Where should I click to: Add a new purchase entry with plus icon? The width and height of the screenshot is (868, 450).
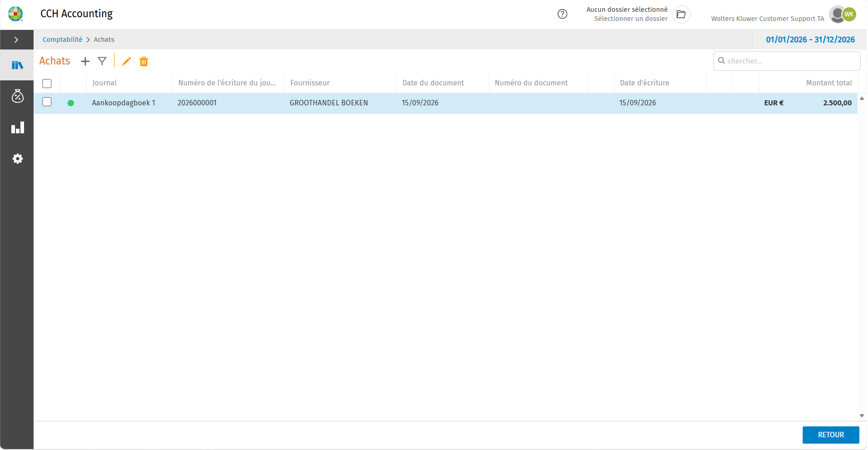pos(85,61)
